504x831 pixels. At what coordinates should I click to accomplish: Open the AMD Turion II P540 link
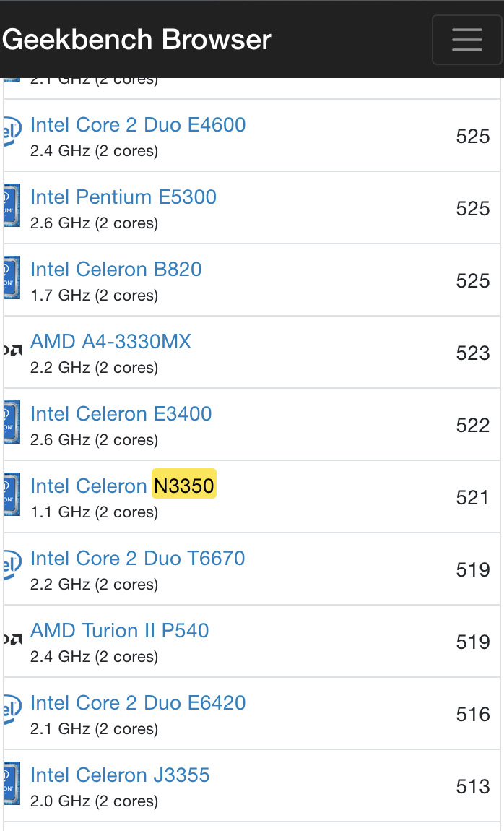(x=120, y=631)
